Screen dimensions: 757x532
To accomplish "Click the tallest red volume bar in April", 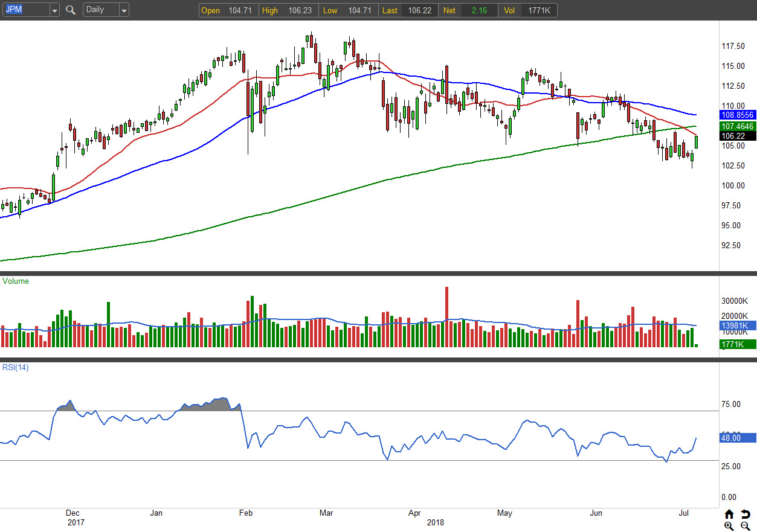I will 446,317.
